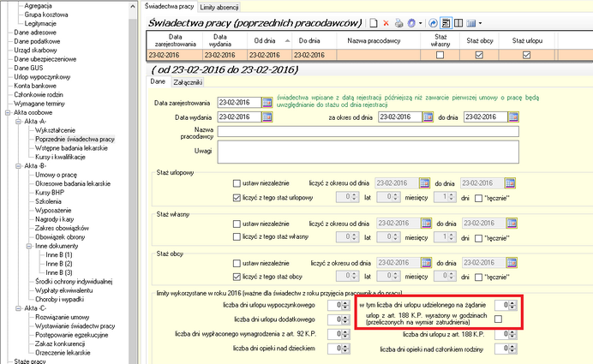Check 'ręcznie' in Staż urlopowy
Screen dimensions: 593x364
click(478, 198)
